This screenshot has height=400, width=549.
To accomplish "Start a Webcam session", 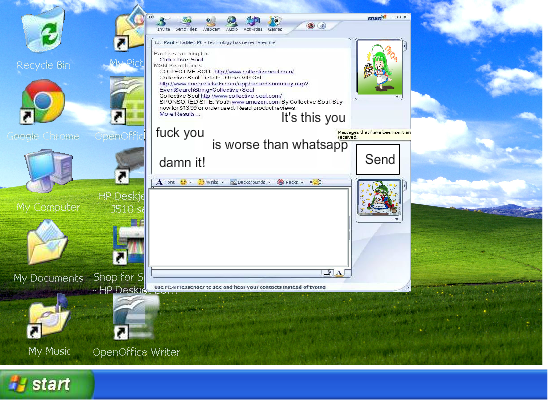I will [211, 24].
